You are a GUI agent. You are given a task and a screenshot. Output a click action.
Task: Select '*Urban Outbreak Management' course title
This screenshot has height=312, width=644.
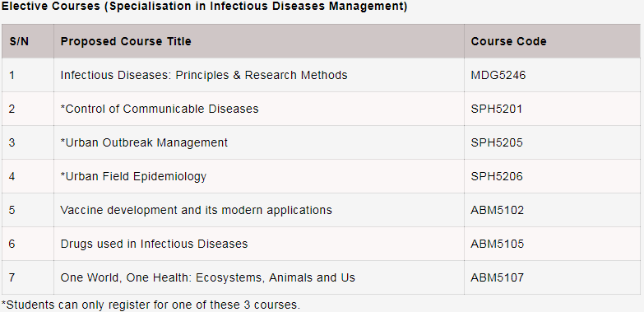(144, 142)
